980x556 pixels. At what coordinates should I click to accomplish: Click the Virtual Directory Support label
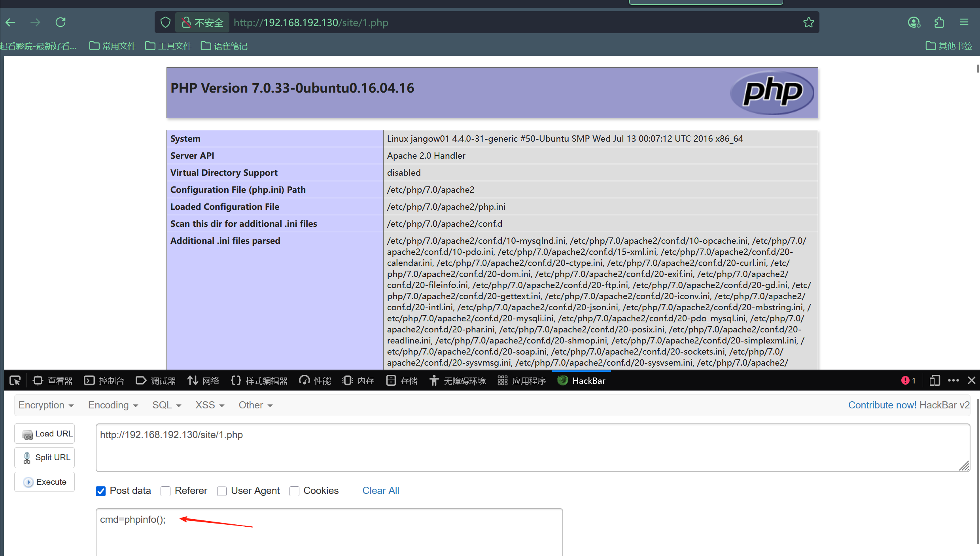pyautogui.click(x=224, y=173)
